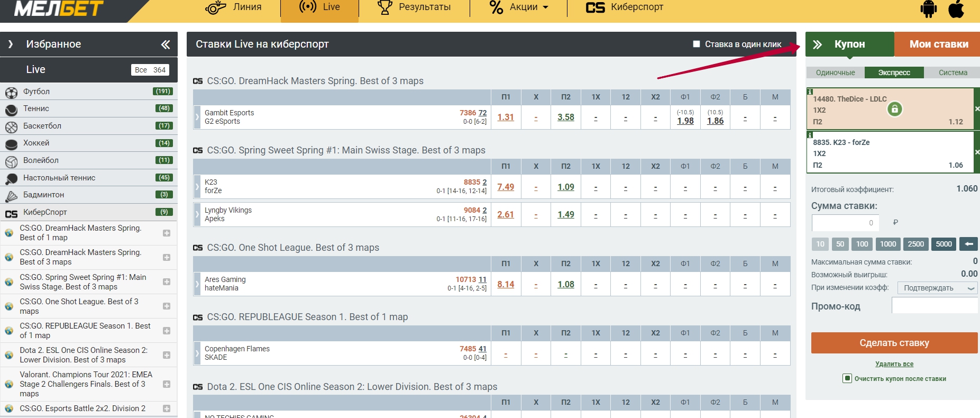Image resolution: width=980 pixels, height=418 pixels.
Task: Clear stake amount with backspace arrow button
Action: [969, 244]
